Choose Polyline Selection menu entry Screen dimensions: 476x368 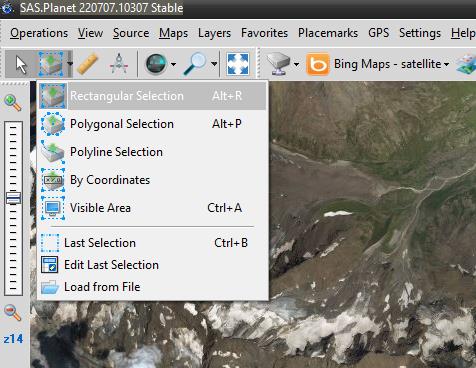(152, 152)
